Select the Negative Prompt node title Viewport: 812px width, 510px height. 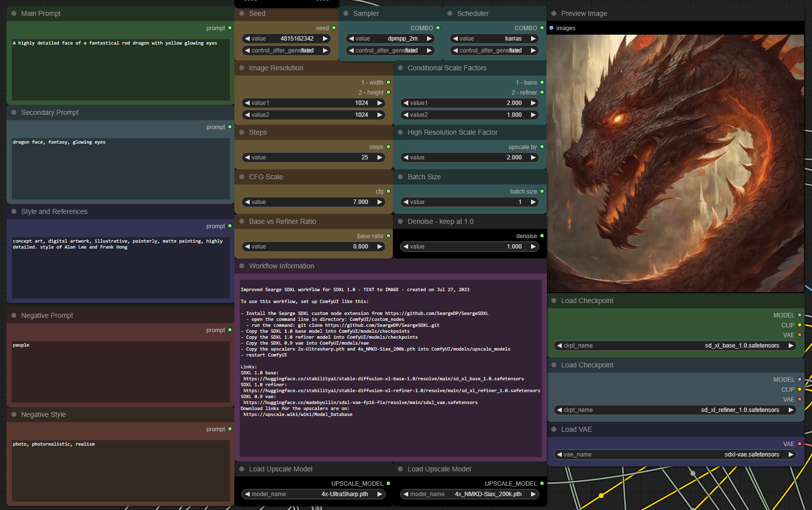(47, 315)
